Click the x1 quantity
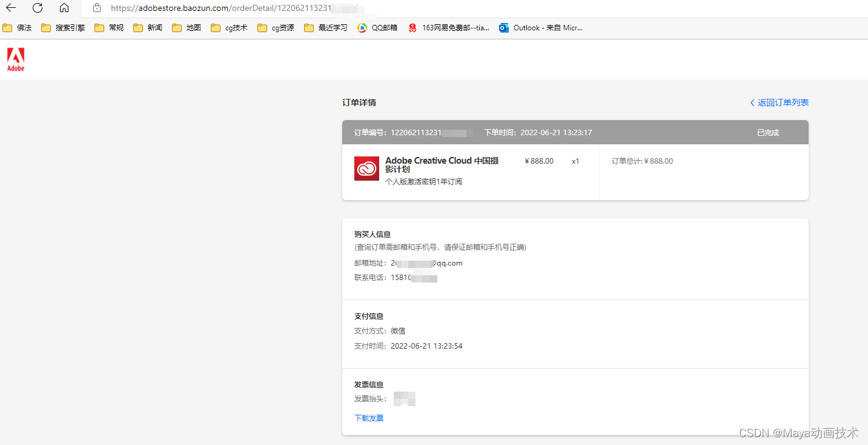 point(575,161)
